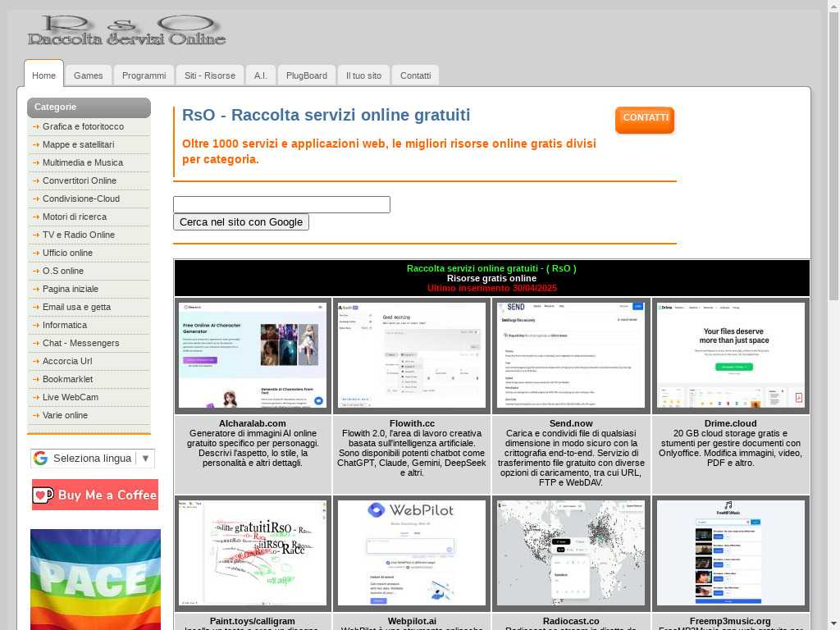Image resolution: width=840 pixels, height=630 pixels.
Task: Open the Home tab
Action: (x=44, y=74)
